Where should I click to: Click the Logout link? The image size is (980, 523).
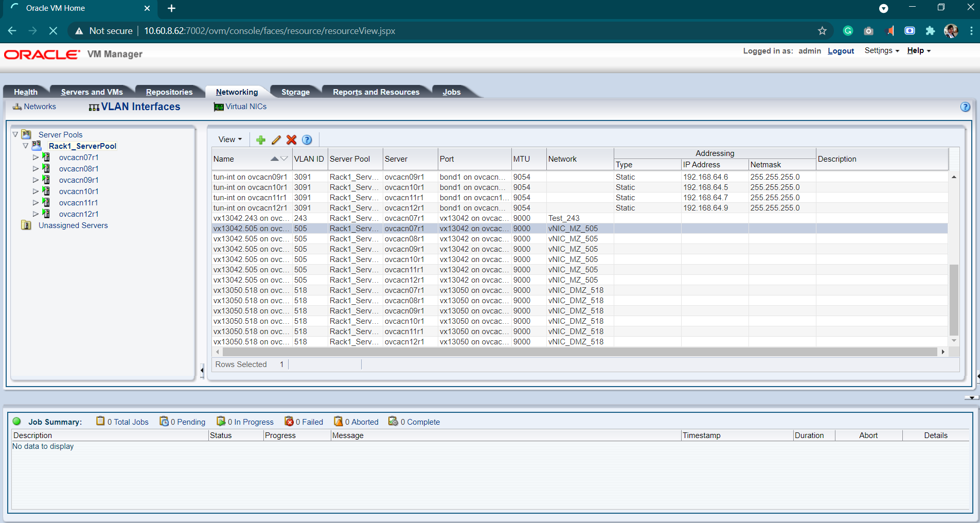(841, 51)
